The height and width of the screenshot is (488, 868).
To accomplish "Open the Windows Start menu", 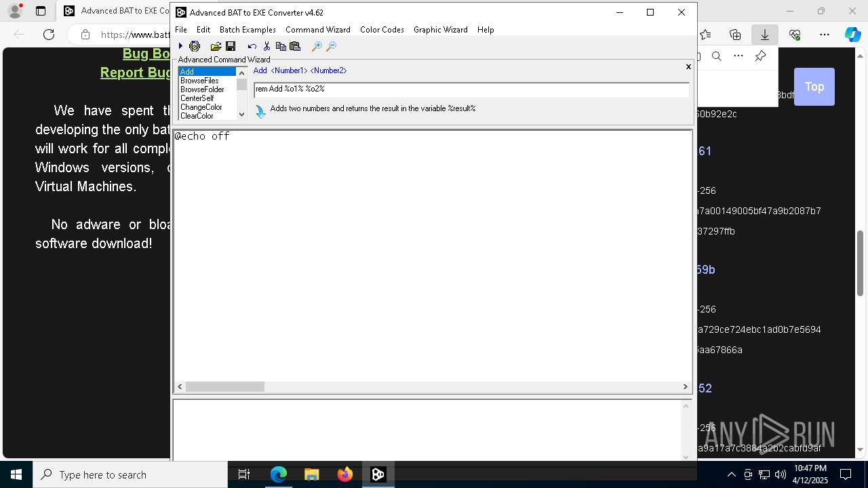I will click(x=16, y=474).
